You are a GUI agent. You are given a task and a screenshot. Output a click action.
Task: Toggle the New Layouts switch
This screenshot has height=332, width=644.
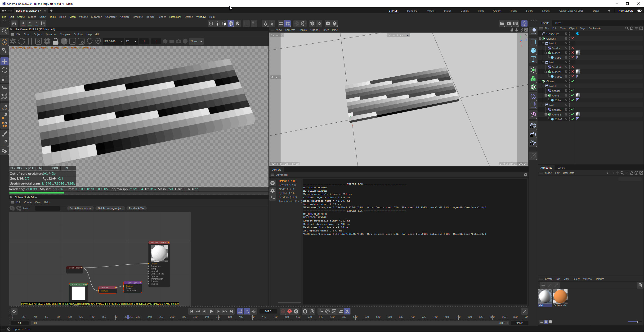[x=639, y=11]
